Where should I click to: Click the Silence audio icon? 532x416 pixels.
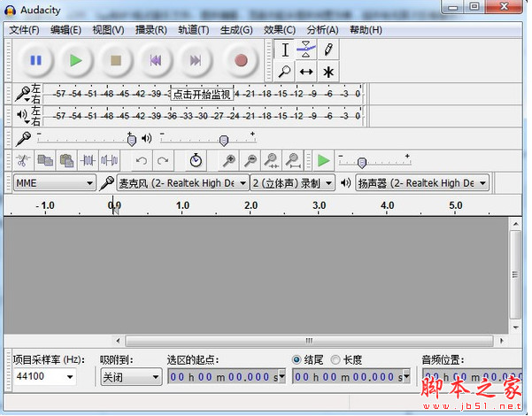point(109,160)
